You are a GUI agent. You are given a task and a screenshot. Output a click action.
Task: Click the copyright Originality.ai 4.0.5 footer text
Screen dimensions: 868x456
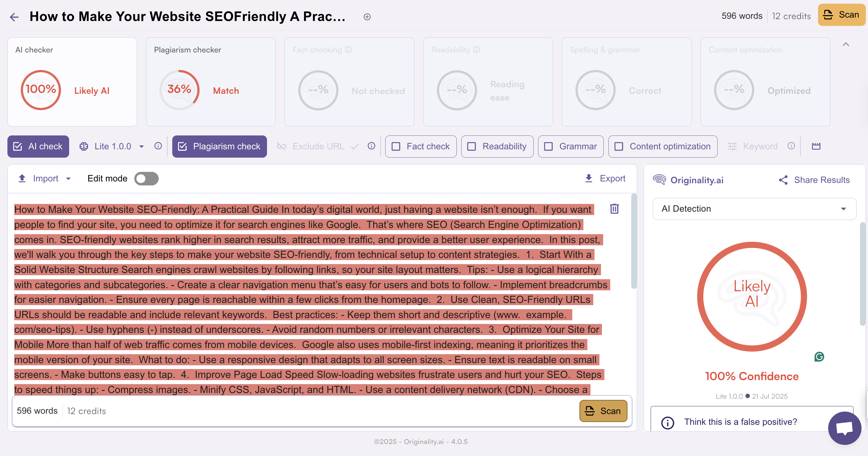pyautogui.click(x=420, y=441)
